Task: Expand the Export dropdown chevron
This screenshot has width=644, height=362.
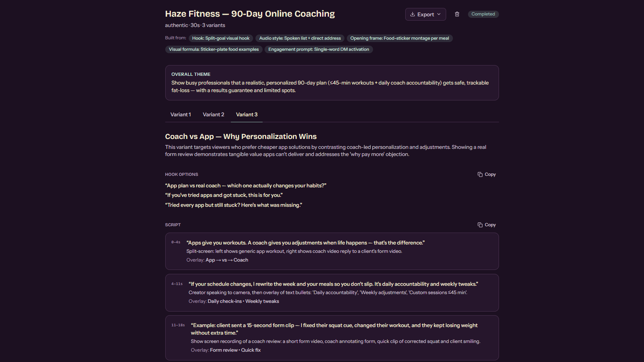Action: pyautogui.click(x=439, y=14)
